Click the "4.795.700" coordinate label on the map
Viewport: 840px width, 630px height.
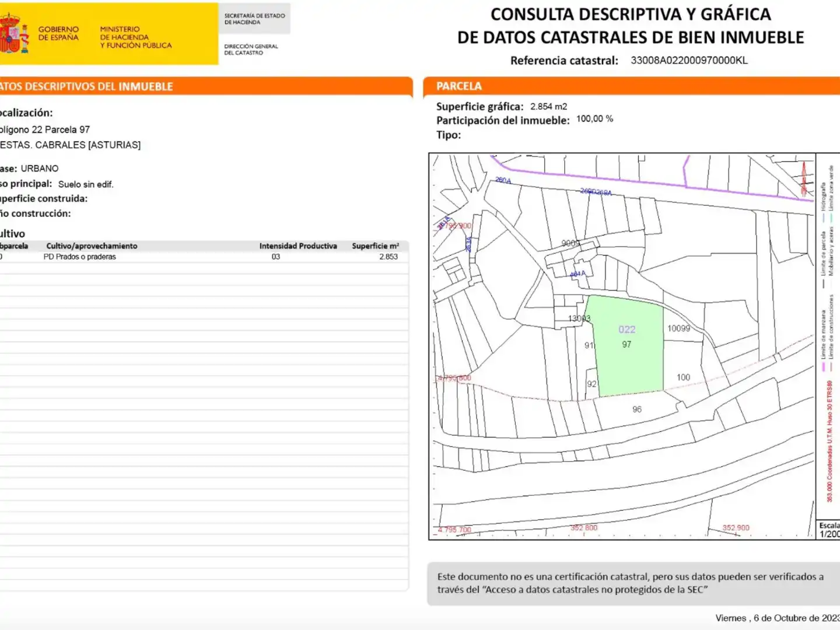pyautogui.click(x=454, y=530)
